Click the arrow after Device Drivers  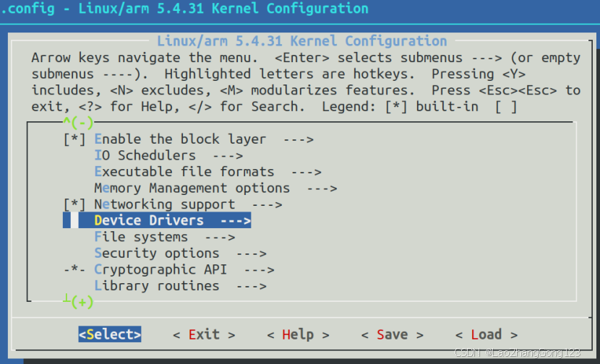[236, 220]
